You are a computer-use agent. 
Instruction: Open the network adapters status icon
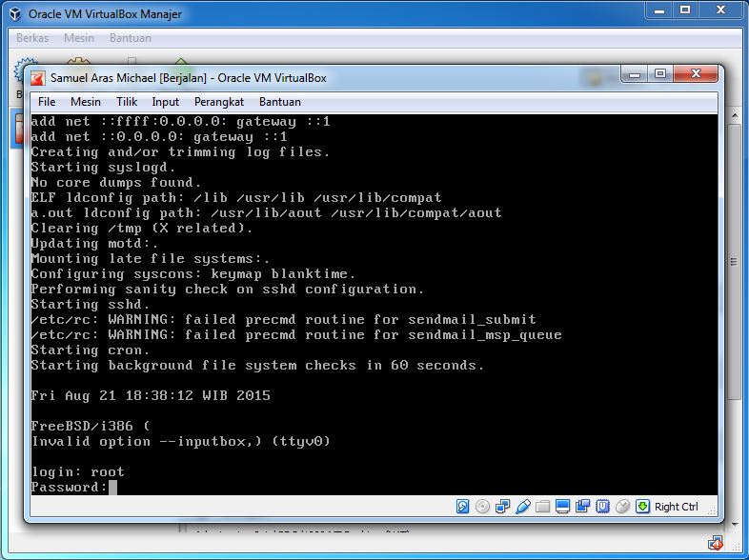tap(502, 507)
